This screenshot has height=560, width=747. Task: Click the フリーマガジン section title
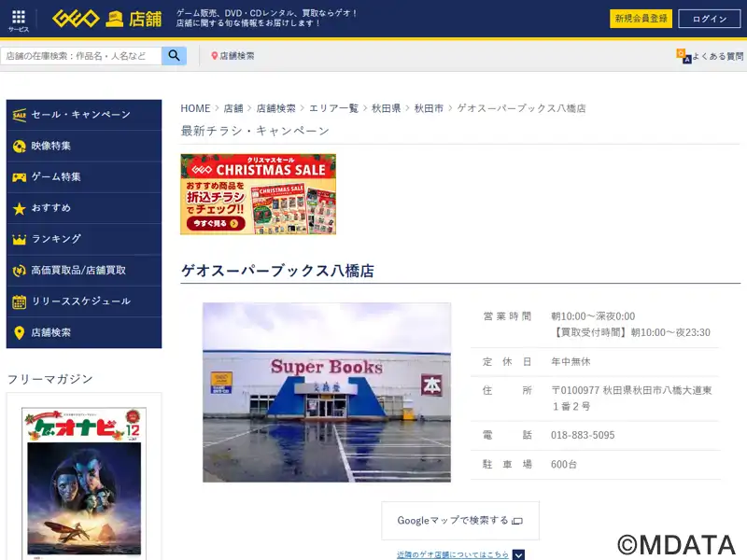click(x=50, y=379)
